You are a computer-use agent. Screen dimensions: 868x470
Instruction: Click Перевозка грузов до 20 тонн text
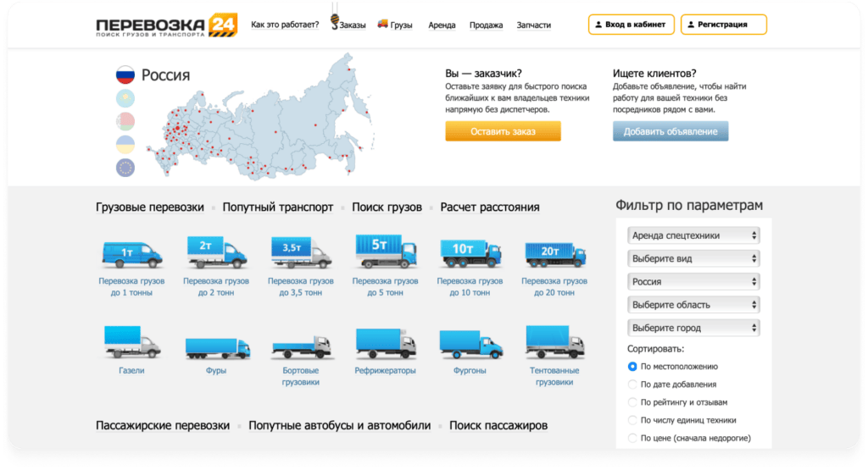click(554, 287)
